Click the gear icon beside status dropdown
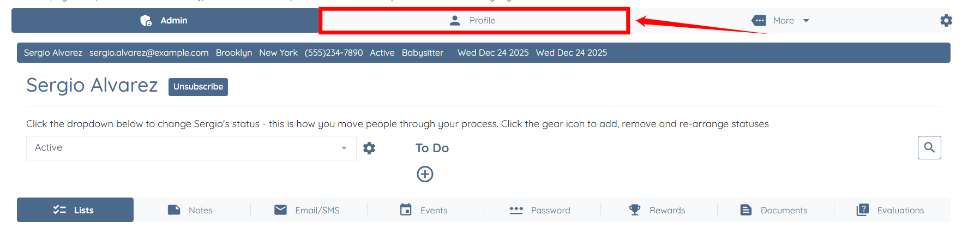This screenshot has width=980, height=233. click(x=369, y=148)
